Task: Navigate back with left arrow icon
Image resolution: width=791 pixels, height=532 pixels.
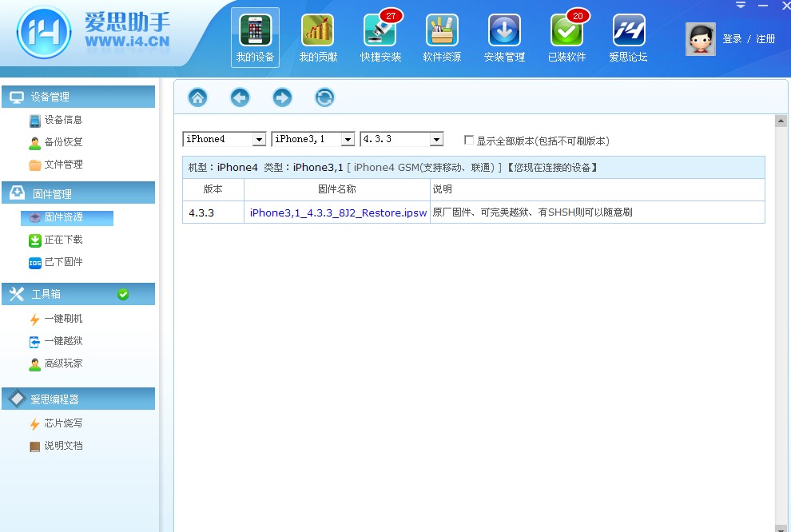Action: (x=240, y=97)
